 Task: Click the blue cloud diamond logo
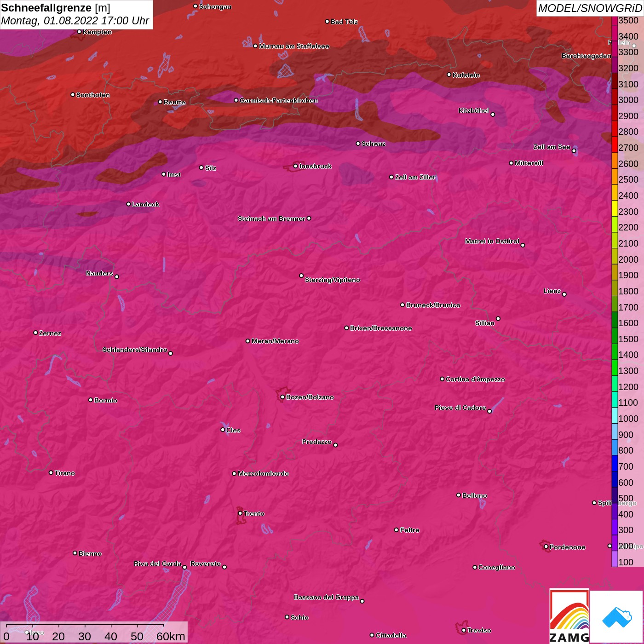617,617
